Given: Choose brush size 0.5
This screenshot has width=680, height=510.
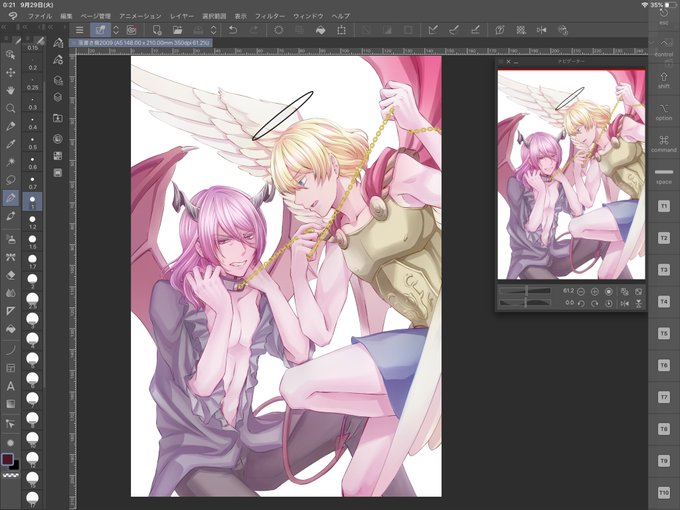Looking at the screenshot, I should click(x=33, y=143).
